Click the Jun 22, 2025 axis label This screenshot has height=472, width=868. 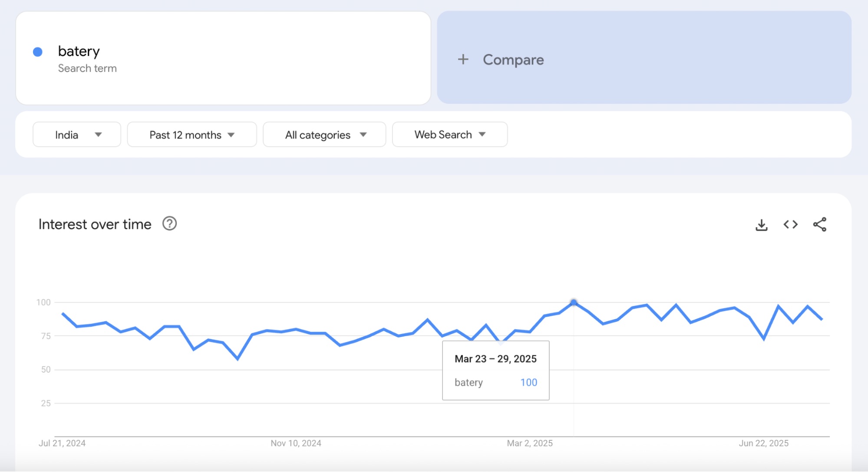coord(764,443)
